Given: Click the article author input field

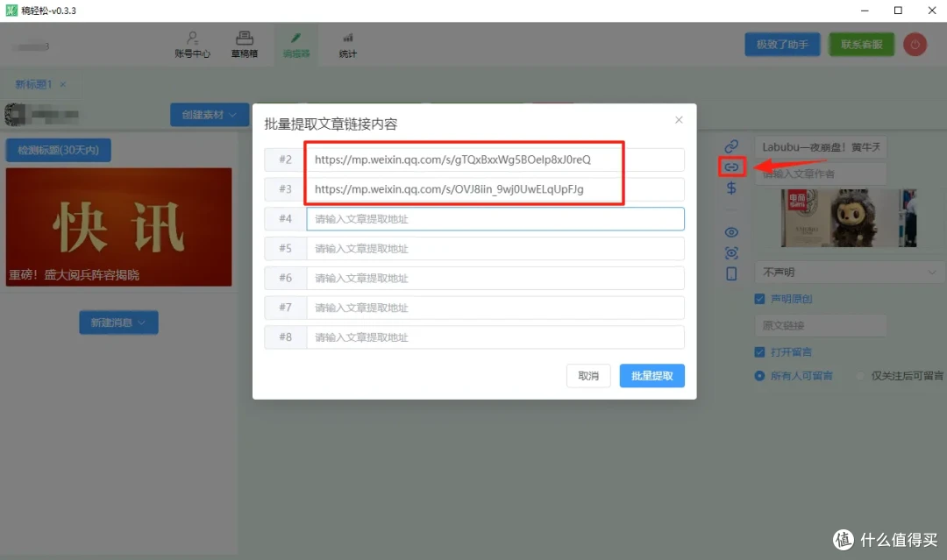Looking at the screenshot, I should coord(821,174).
